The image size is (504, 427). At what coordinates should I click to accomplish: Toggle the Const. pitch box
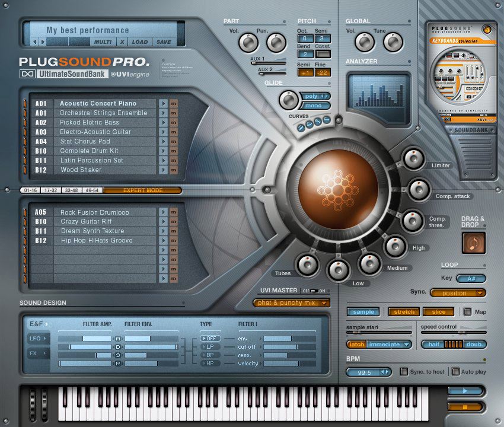(323, 54)
